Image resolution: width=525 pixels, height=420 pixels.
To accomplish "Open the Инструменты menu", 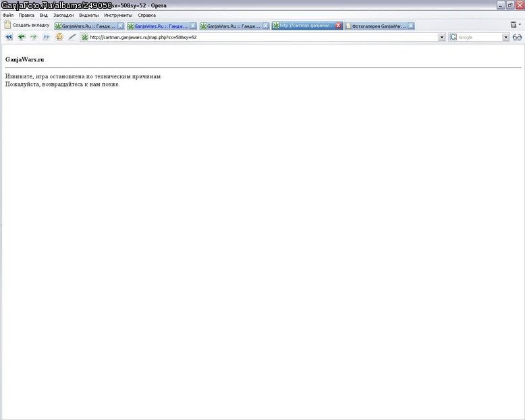I will (118, 15).
